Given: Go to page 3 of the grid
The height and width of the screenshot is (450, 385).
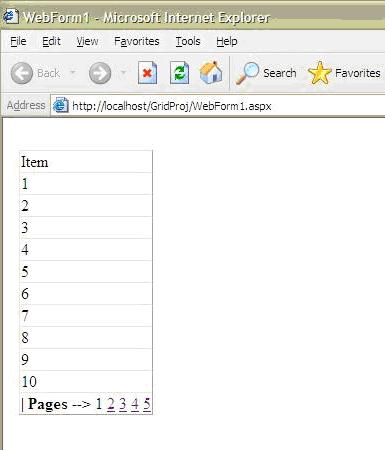Looking at the screenshot, I should click(123, 404).
